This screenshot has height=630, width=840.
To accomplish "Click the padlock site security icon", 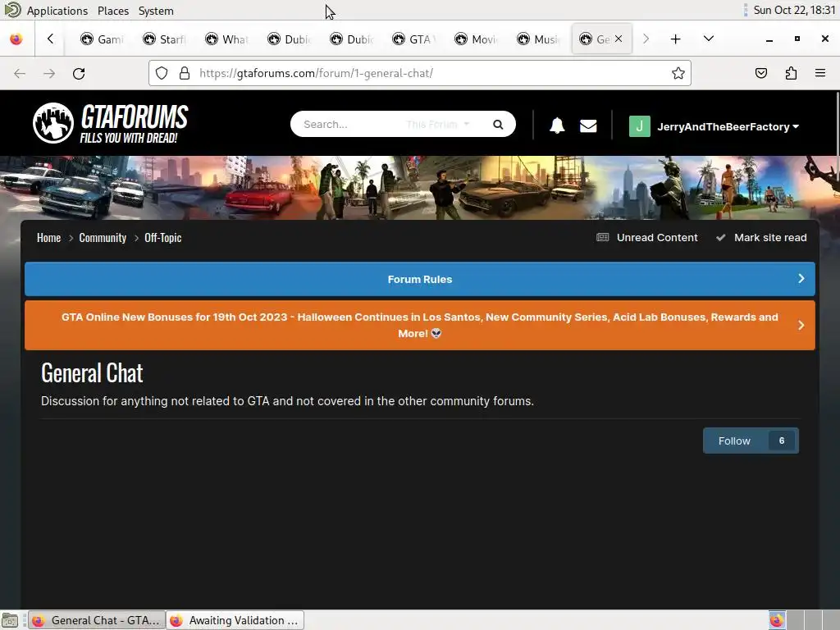I will tap(185, 73).
